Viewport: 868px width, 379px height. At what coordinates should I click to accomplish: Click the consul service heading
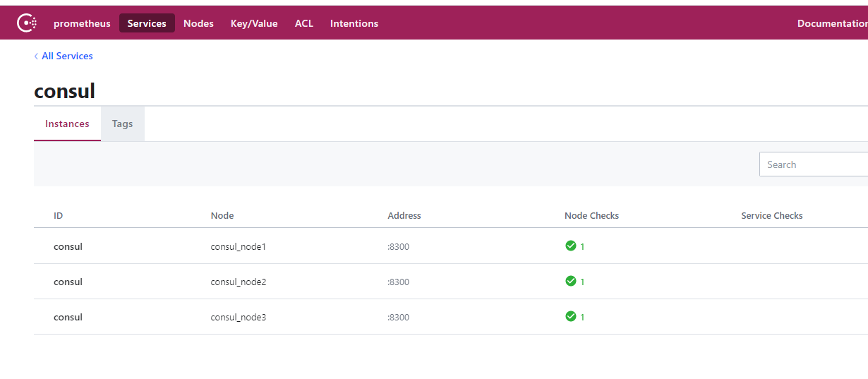[64, 91]
